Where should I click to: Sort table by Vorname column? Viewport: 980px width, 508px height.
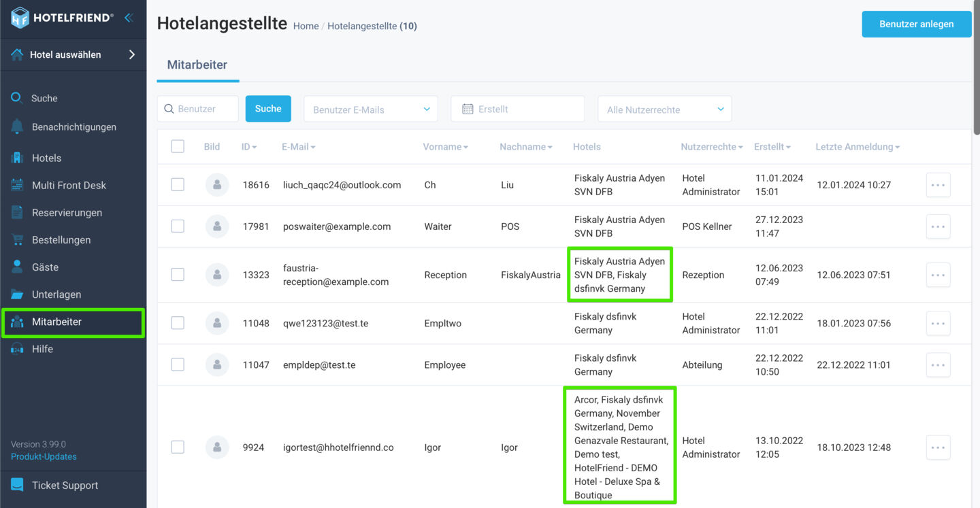(446, 147)
